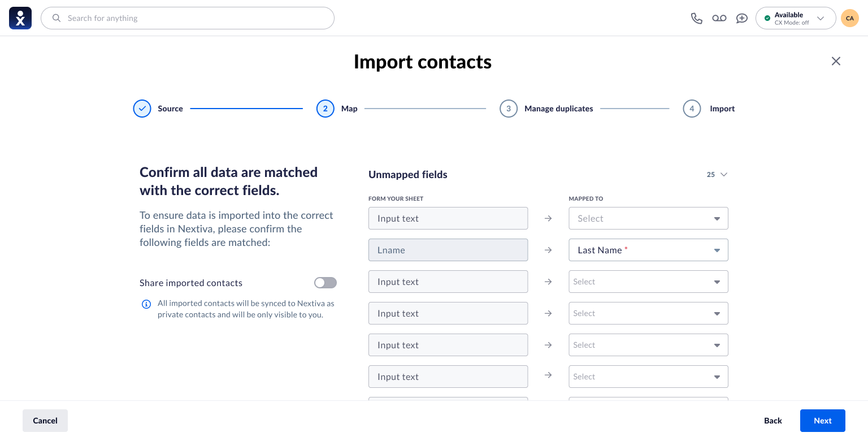868x441 pixels.
Task: Click the Lname sheet field
Action: [448, 250]
